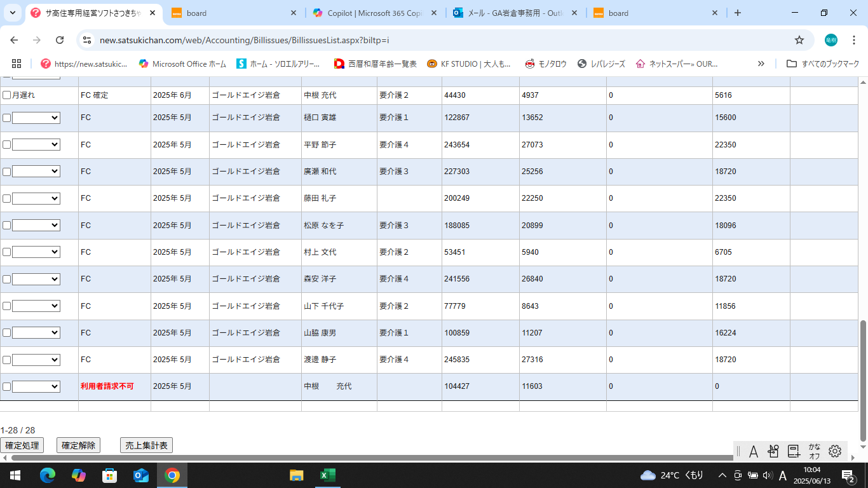The width and height of the screenshot is (868, 488).
Task: Open the Chrome apps grid icon
Action: [x=17, y=64]
